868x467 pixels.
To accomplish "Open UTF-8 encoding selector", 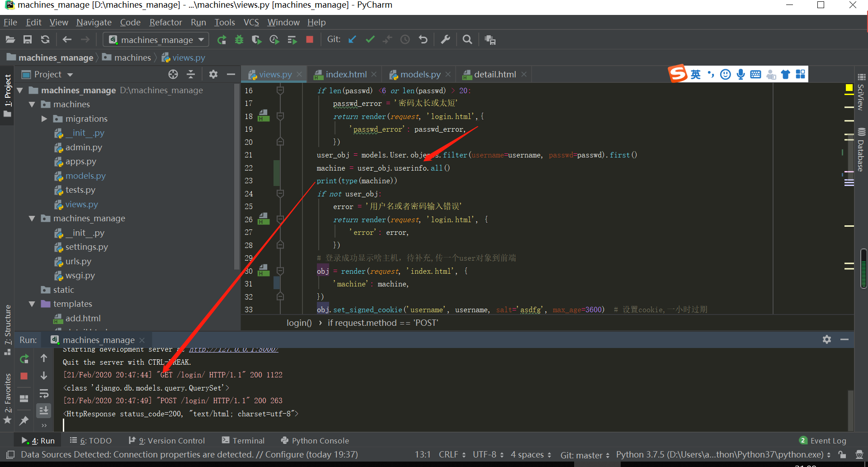I will click(488, 454).
